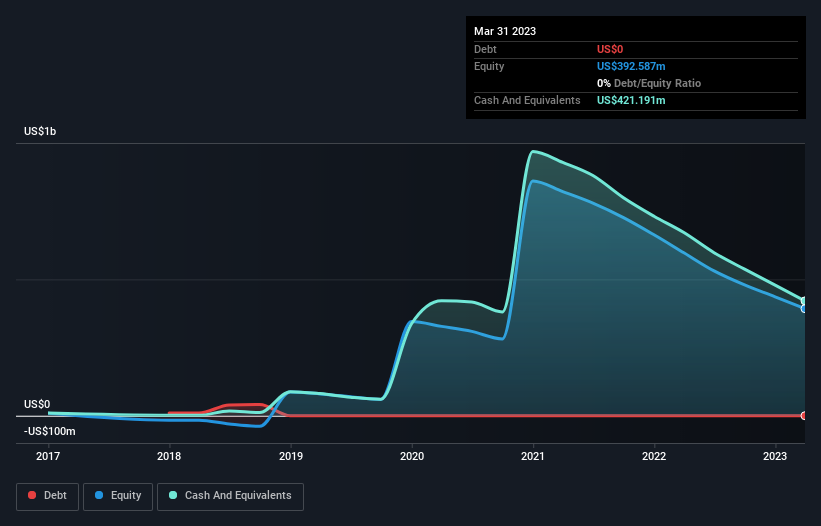Screen dimensions: 821x526
Task: Click the Debt row label in tooltip
Action: click(485, 49)
